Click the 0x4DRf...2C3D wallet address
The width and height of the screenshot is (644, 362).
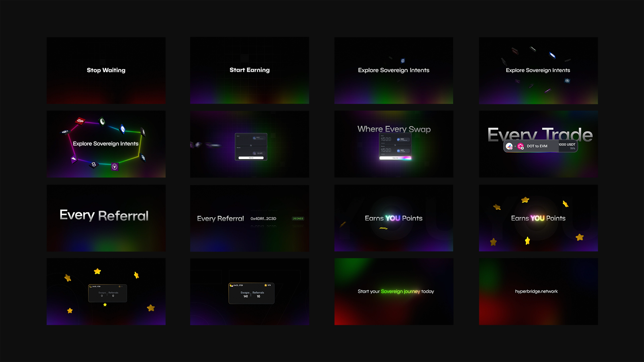(263, 219)
